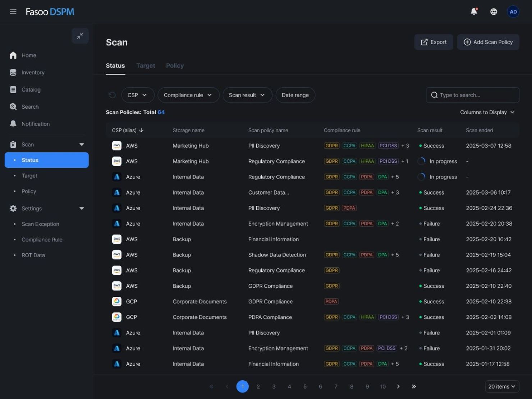Open the notification bell icon

point(473,11)
